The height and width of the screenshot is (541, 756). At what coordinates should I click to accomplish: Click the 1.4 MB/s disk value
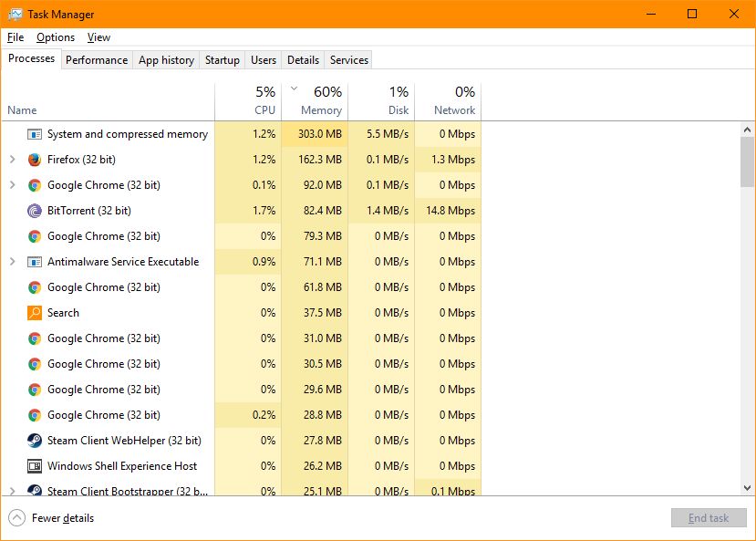pyautogui.click(x=388, y=211)
